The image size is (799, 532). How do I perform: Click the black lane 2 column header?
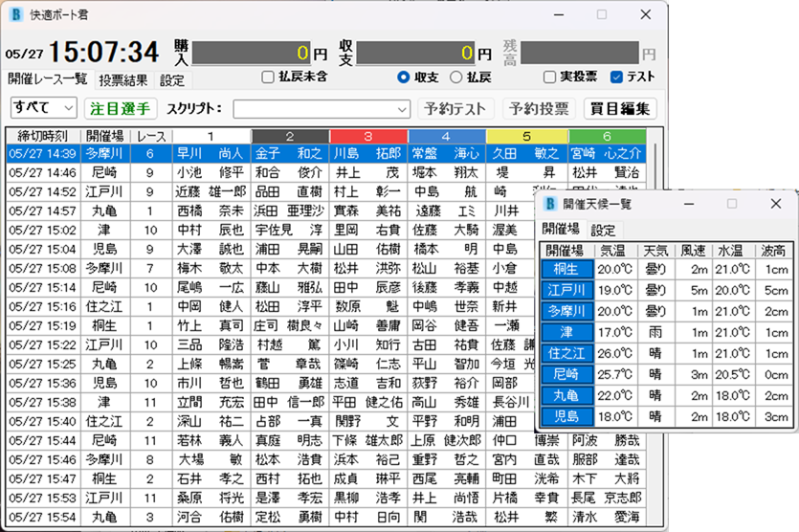[290, 137]
